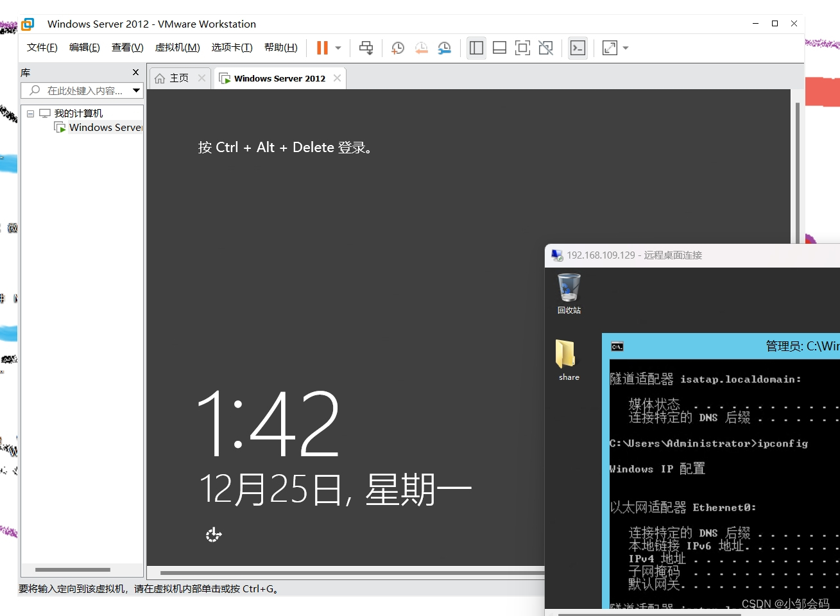Click the ease of access icon on lock screen

tap(214, 535)
